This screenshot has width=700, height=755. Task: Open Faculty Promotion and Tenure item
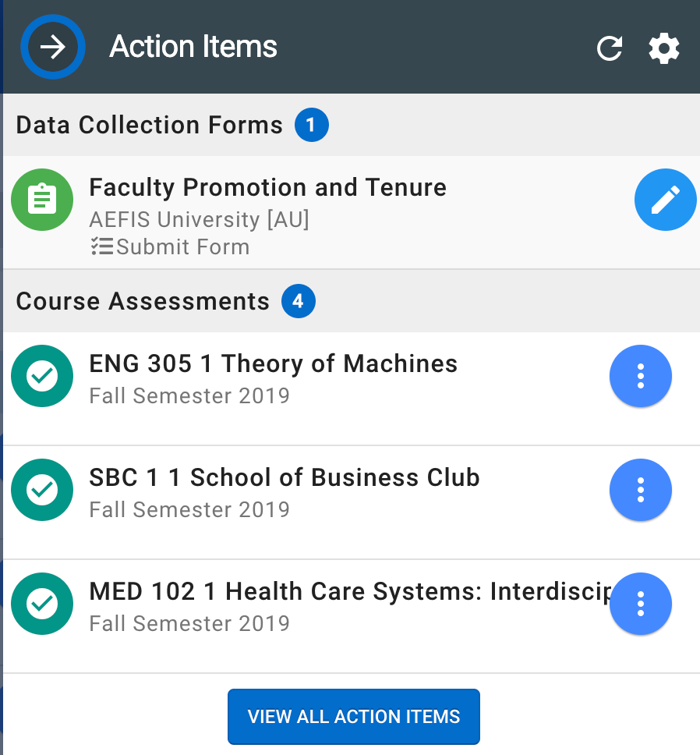point(267,188)
